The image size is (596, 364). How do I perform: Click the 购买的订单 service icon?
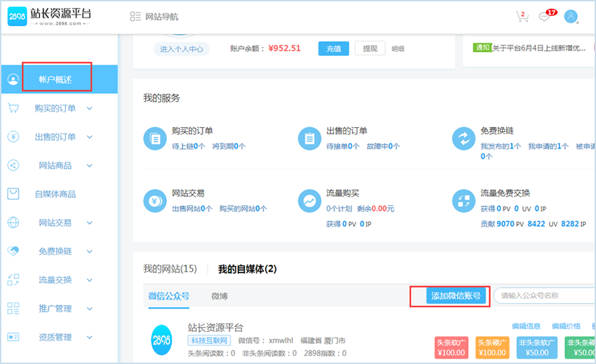coord(155,139)
